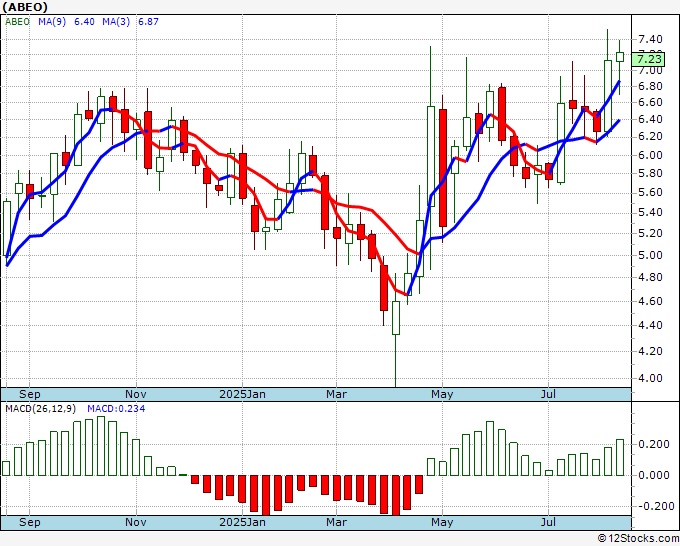Click Jul on the MACD date axis
The width and height of the screenshot is (680, 546).
pyautogui.click(x=548, y=522)
